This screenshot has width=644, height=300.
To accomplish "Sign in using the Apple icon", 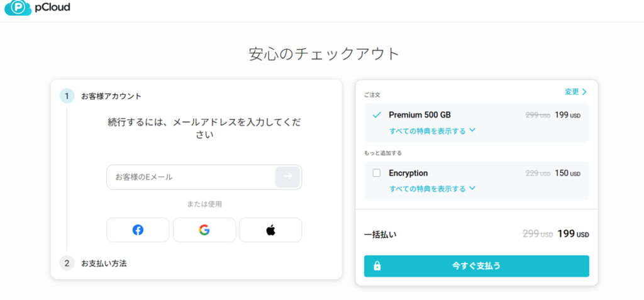I will [x=270, y=230].
